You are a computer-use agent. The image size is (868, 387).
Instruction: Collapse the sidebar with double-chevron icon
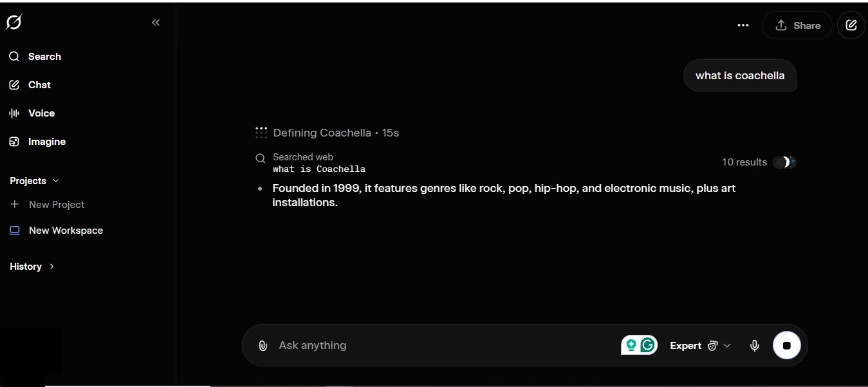156,23
